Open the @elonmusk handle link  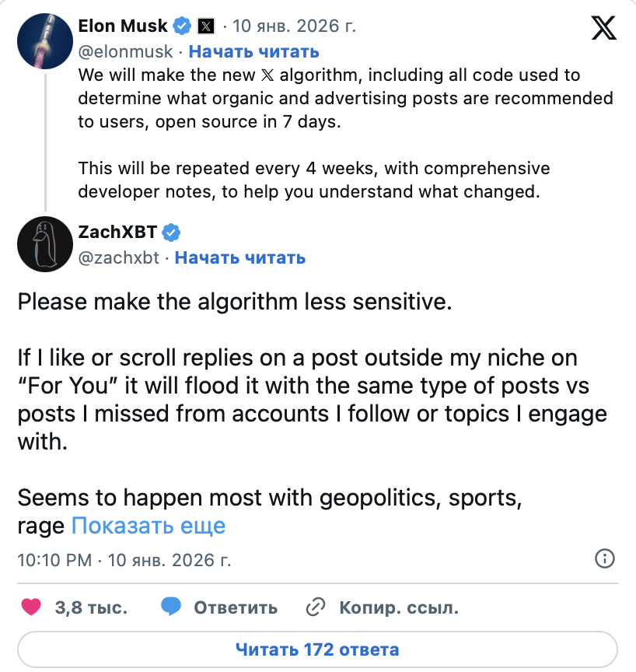pos(127,51)
